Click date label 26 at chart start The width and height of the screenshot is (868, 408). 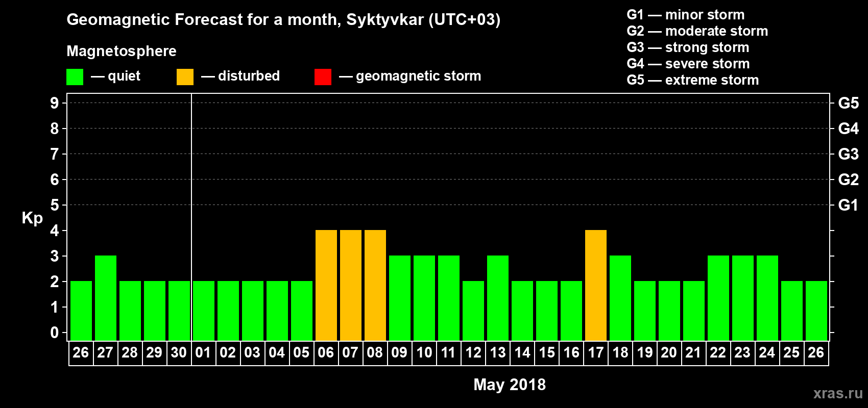pyautogui.click(x=81, y=352)
